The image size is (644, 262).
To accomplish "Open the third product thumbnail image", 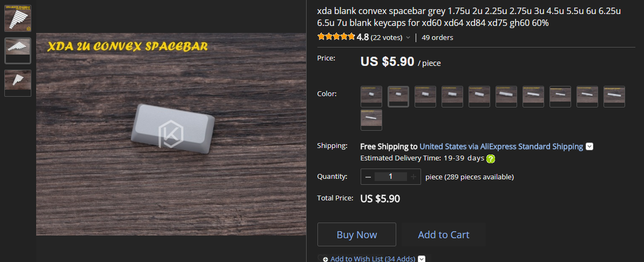I will point(18,83).
